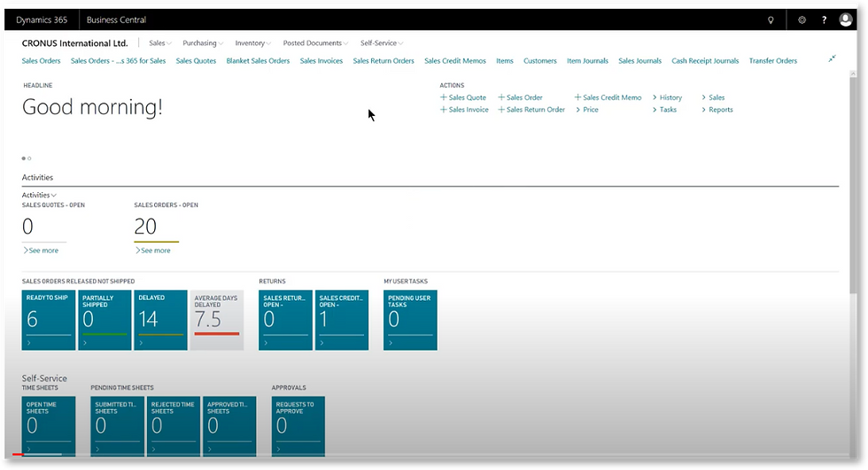This screenshot has height=470, width=868.
Task: Click the user profile avatar icon
Action: (x=845, y=19)
